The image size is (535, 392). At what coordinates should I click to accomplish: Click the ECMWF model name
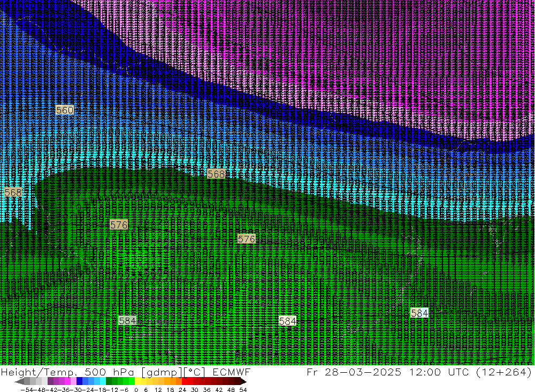(232, 372)
